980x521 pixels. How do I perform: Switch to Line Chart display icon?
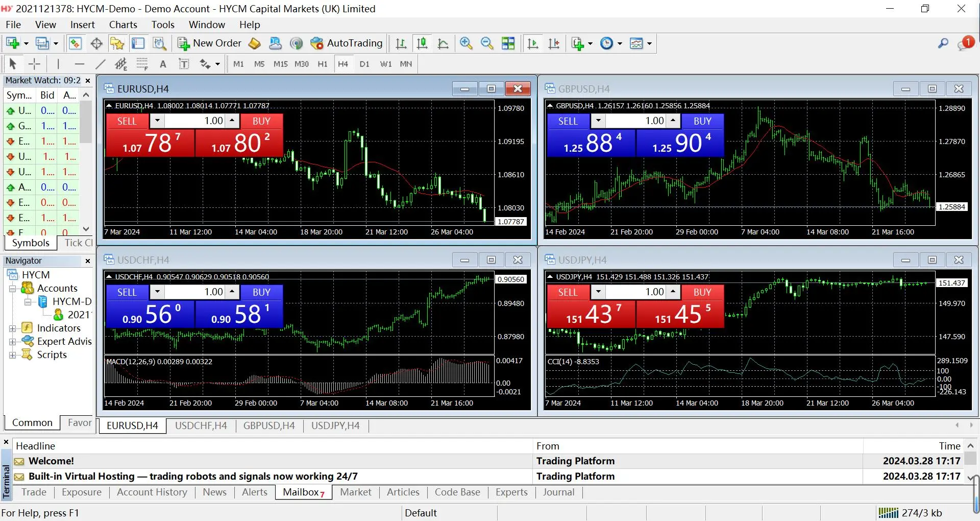coord(443,43)
